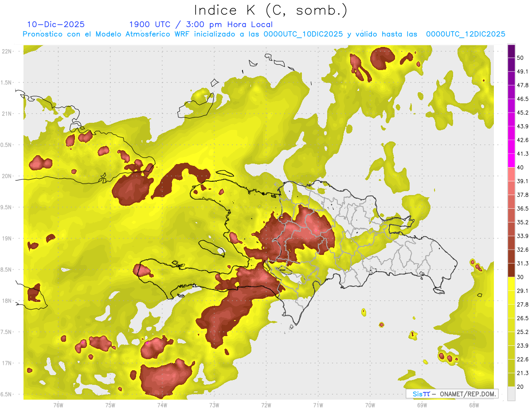Click the '72W' longitude label
The height and width of the screenshot is (411, 532).
266,405
